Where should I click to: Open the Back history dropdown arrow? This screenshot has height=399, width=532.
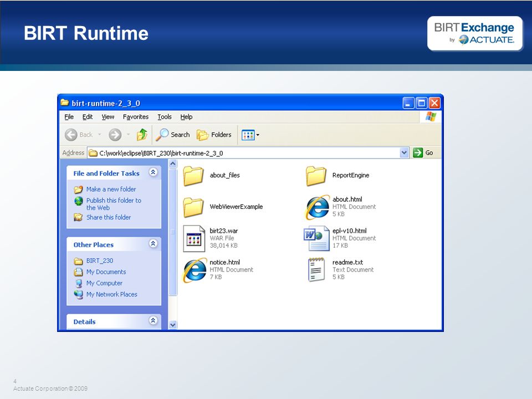(99, 135)
